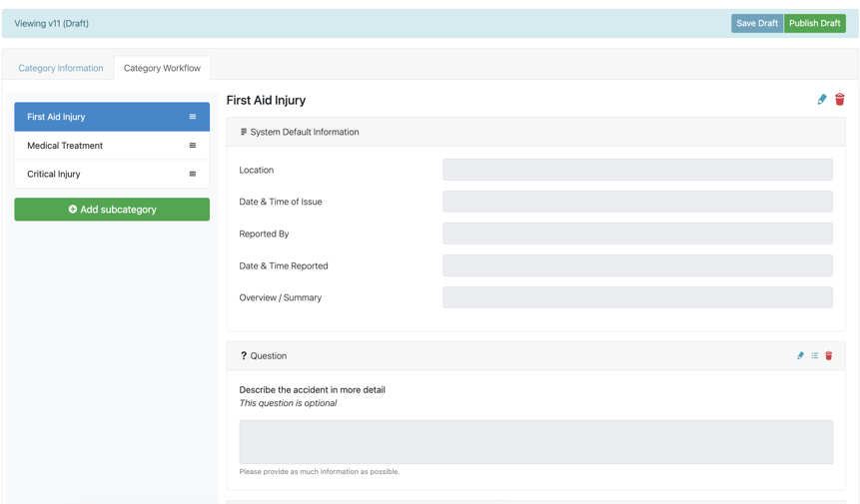860x504 pixels.
Task: Publish the draft version
Action: [814, 23]
